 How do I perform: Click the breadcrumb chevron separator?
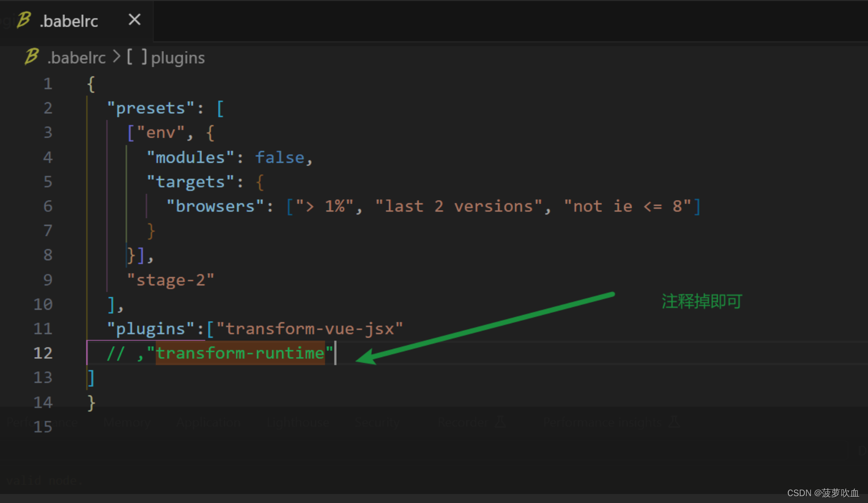coord(116,56)
